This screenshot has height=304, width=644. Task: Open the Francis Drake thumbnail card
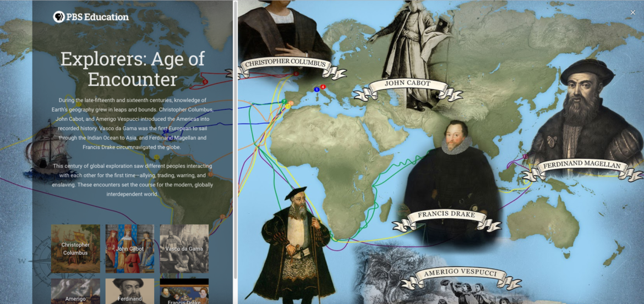click(x=184, y=291)
